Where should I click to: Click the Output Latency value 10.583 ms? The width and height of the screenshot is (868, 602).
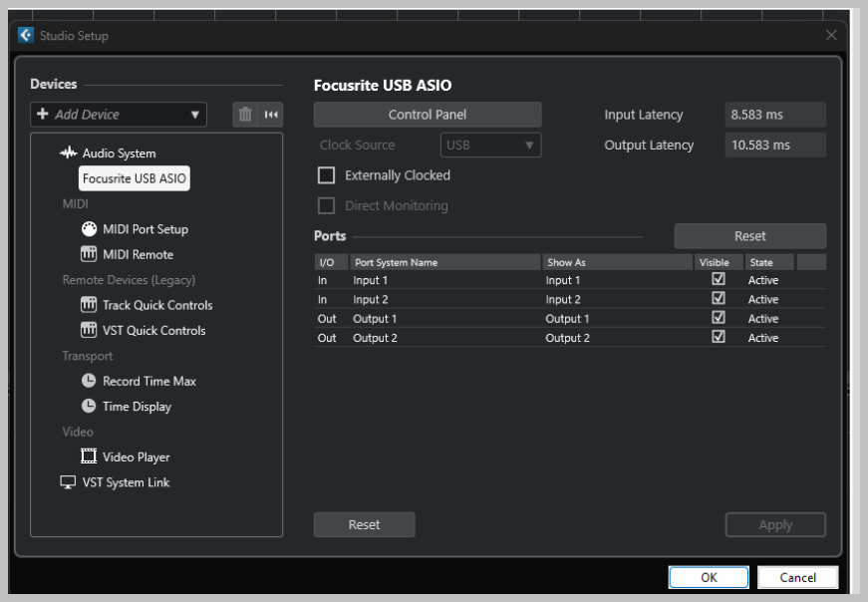775,146
